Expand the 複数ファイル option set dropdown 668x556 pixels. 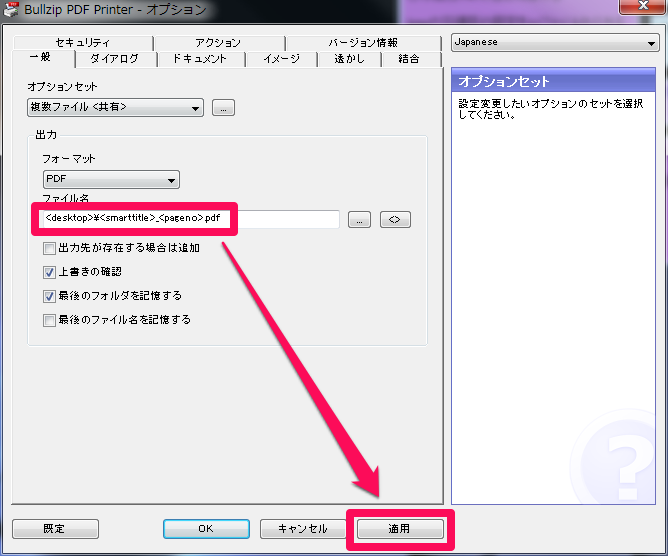[115, 108]
